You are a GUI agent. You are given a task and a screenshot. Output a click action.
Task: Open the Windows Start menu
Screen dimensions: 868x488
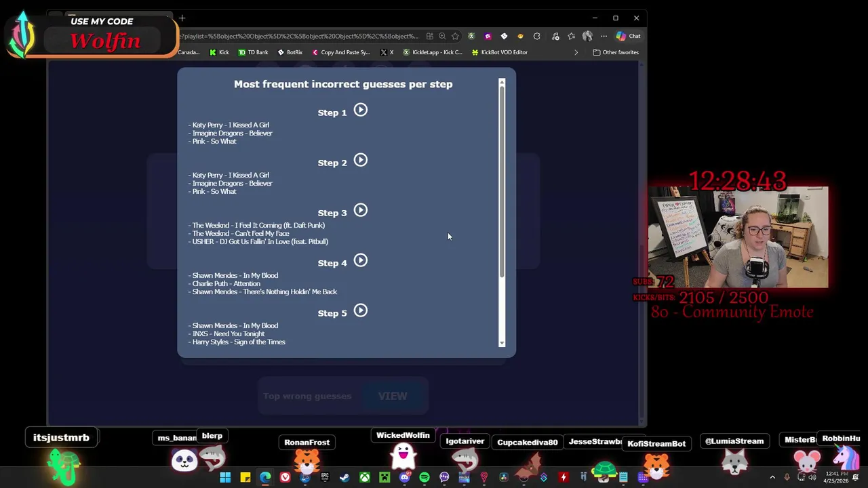(x=225, y=477)
